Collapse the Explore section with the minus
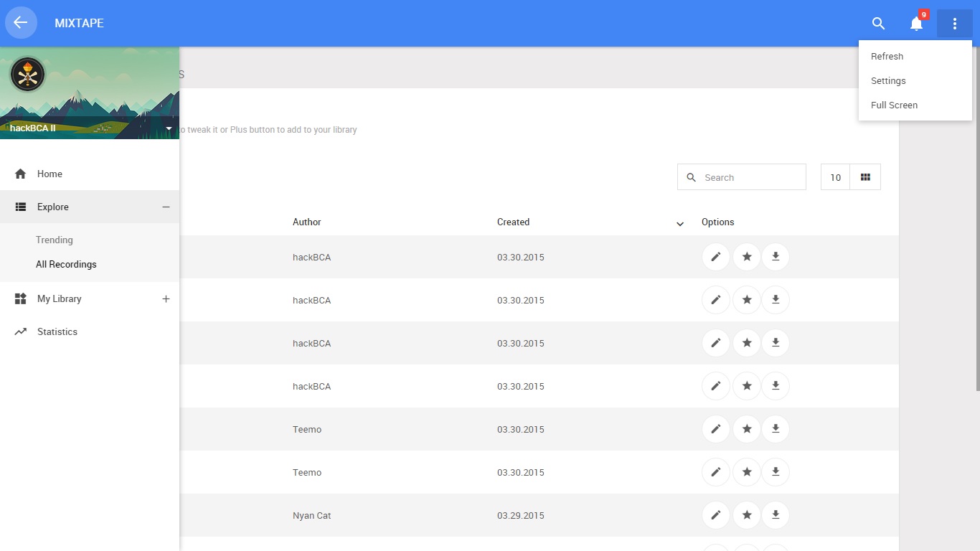980x551 pixels. [166, 207]
